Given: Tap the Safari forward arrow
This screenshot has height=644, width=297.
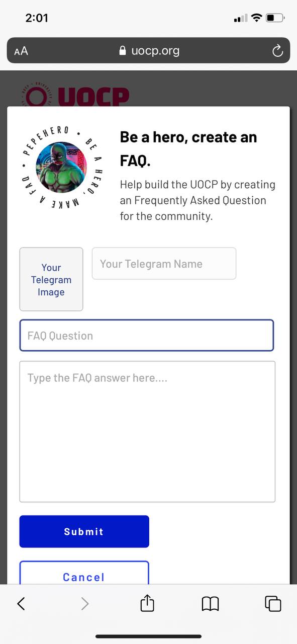Looking at the screenshot, I should [x=85, y=603].
